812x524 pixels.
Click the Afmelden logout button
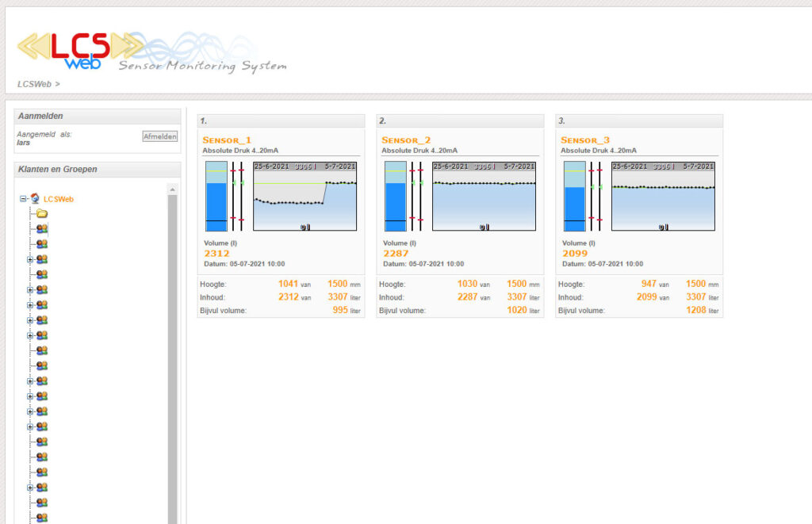coord(160,136)
